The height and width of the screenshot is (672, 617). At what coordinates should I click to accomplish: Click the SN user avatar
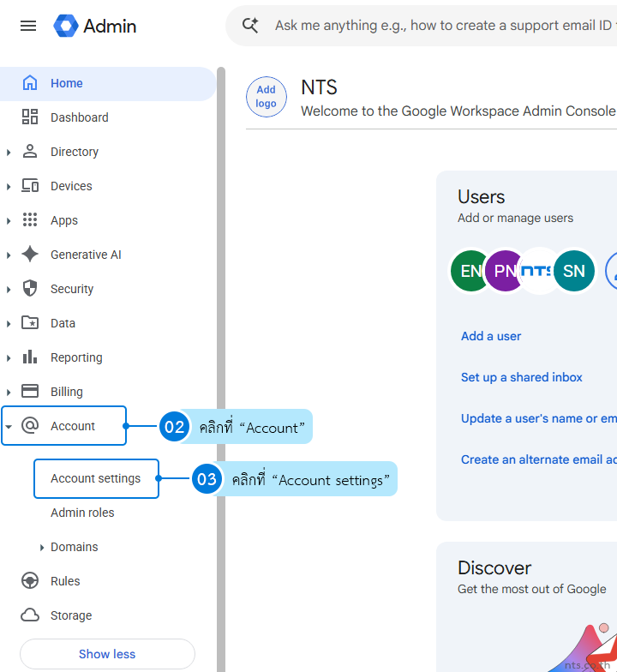pyautogui.click(x=574, y=271)
